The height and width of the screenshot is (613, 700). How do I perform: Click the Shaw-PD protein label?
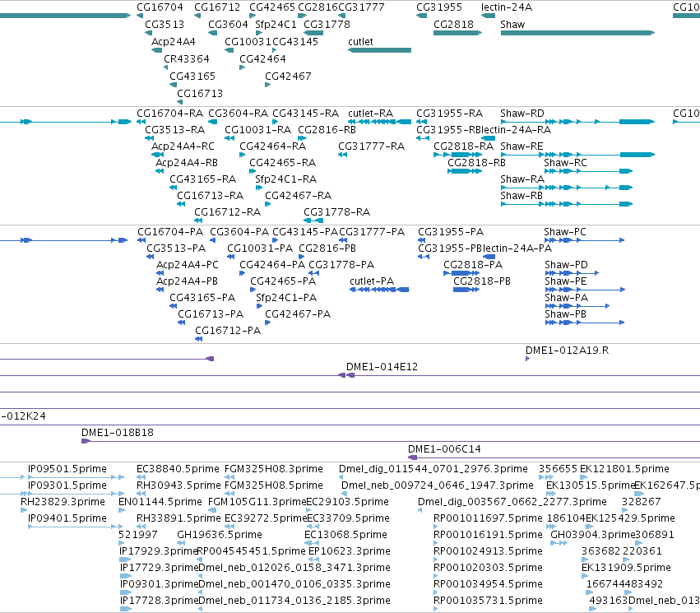[567, 265]
